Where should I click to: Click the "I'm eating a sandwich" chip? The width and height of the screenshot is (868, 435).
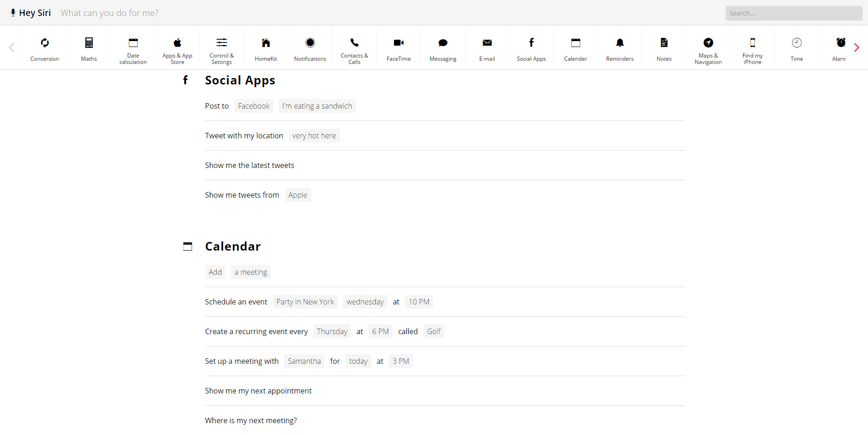pos(317,106)
